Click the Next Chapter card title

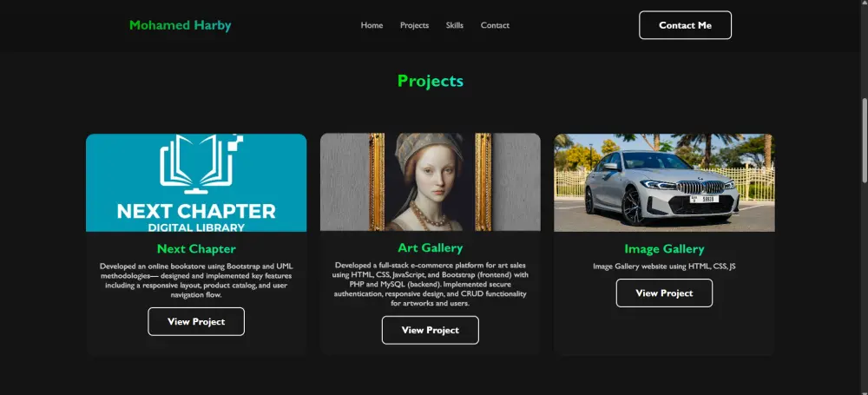coord(196,249)
